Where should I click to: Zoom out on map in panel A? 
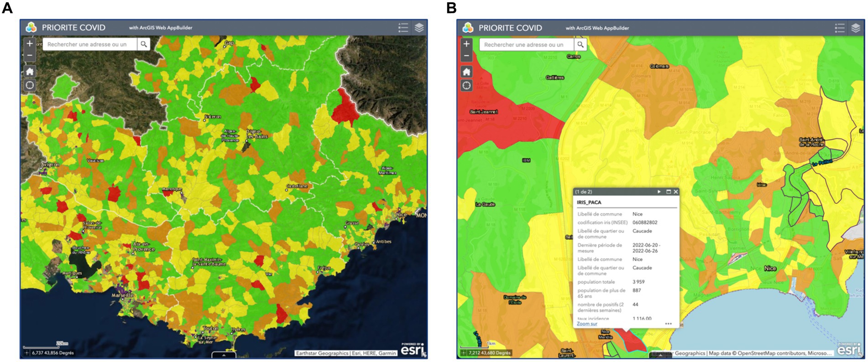coord(30,55)
